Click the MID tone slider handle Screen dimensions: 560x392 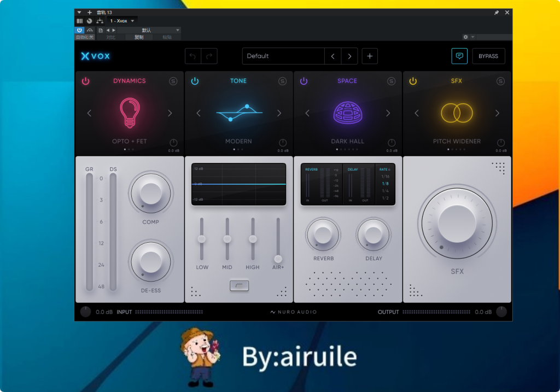click(227, 239)
